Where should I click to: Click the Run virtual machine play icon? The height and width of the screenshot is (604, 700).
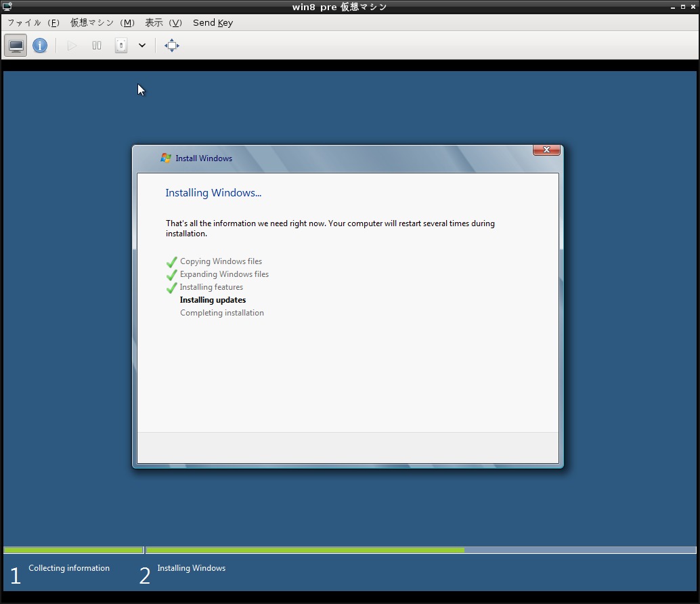(x=72, y=45)
